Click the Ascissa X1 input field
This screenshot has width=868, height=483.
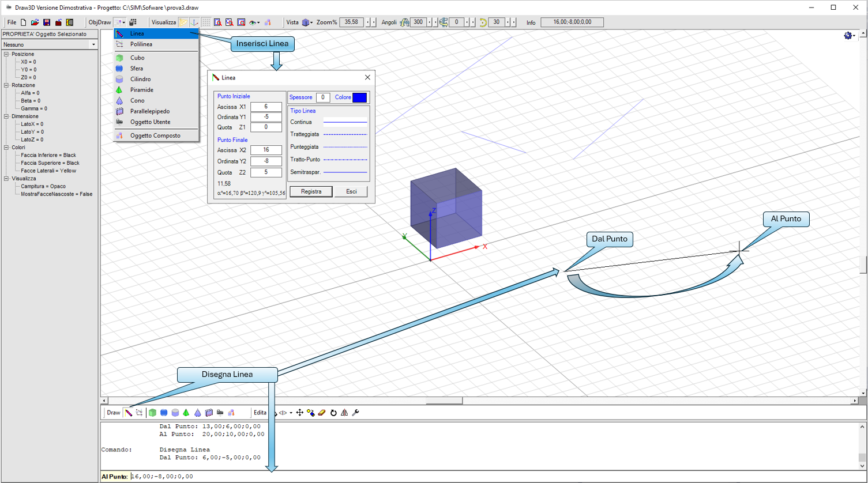266,107
